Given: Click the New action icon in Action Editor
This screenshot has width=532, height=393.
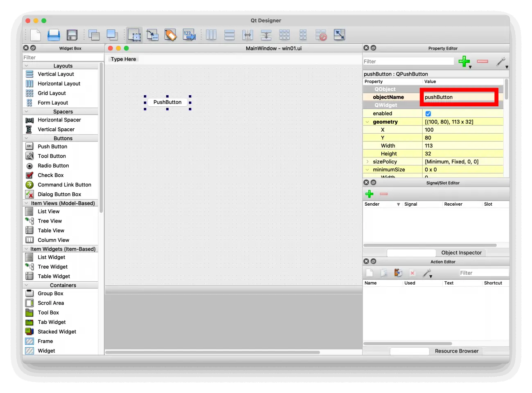Looking at the screenshot, I should tap(370, 273).
